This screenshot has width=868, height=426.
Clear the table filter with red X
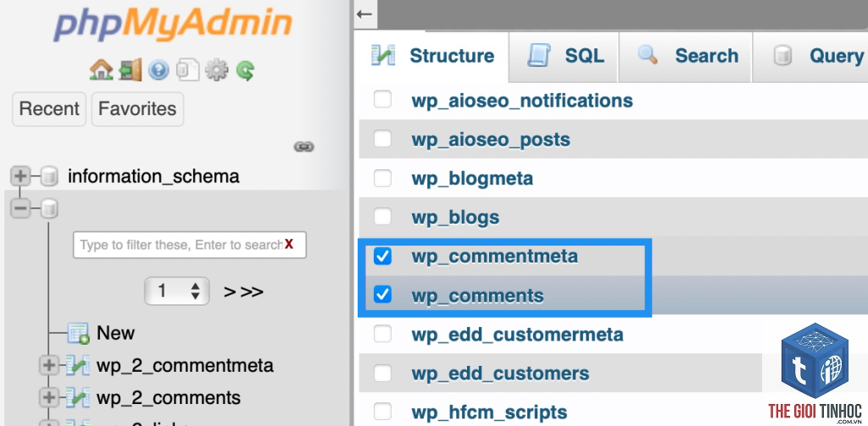click(289, 245)
